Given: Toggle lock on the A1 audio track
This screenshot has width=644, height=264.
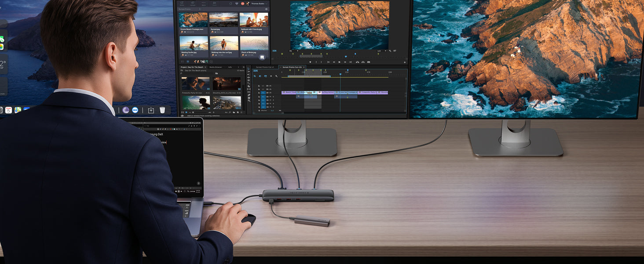Looking at the screenshot, I should 259,96.
